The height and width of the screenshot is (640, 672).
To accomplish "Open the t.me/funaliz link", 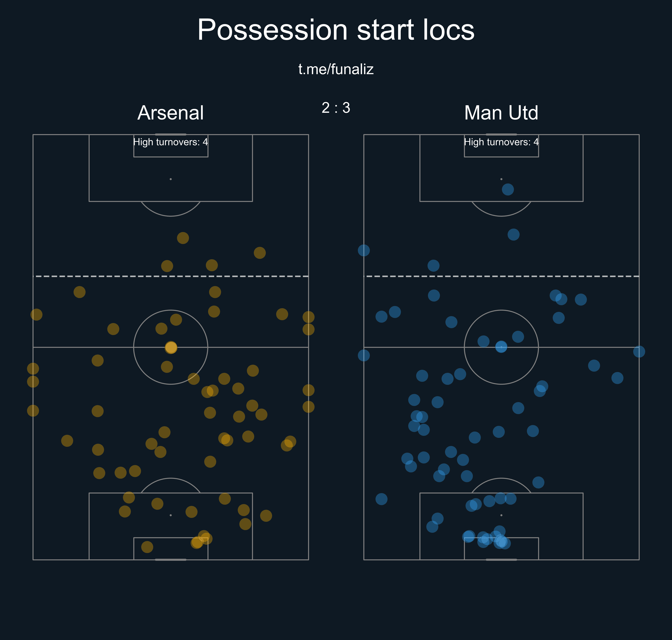I will coord(336,69).
